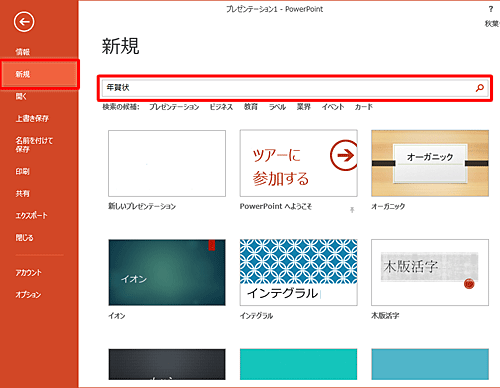
Task: Select the dark gray template thumbnail
Action: [167, 364]
